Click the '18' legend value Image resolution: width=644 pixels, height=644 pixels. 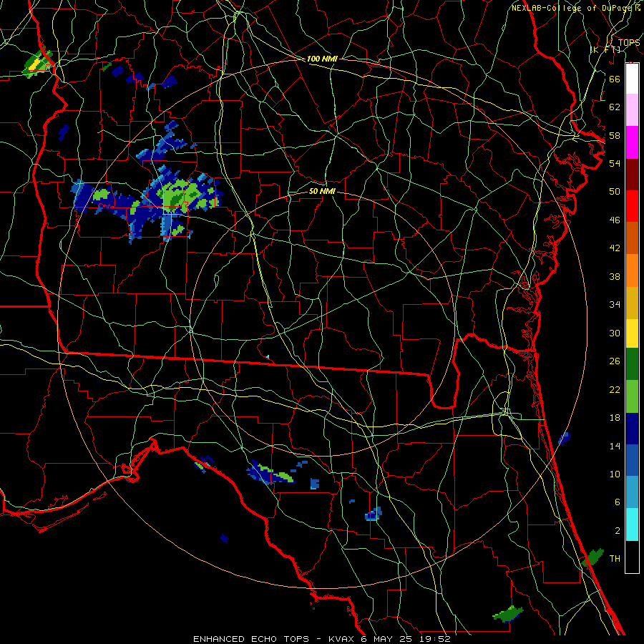615,418
